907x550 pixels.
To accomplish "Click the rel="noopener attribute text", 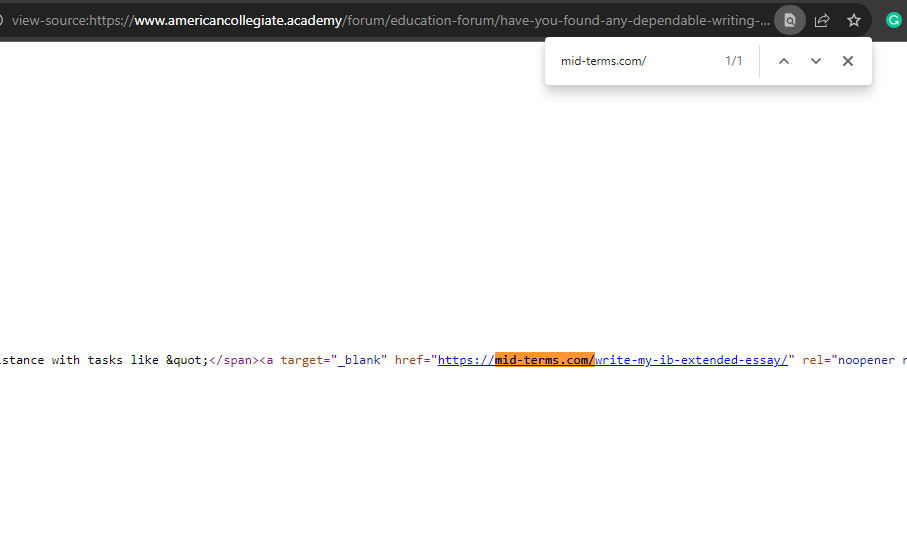I will [x=849, y=360].
